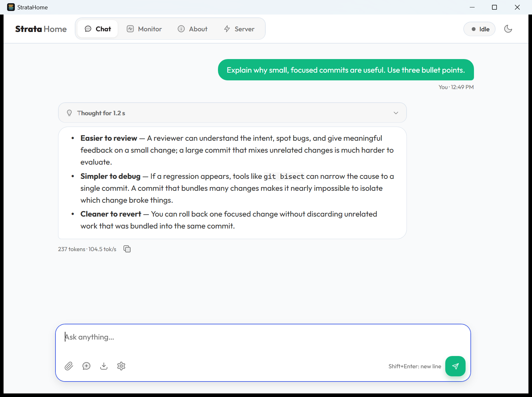Click the 'Shift+Enter: new line' hint
Screen dimensions: 532x397
[415, 366]
